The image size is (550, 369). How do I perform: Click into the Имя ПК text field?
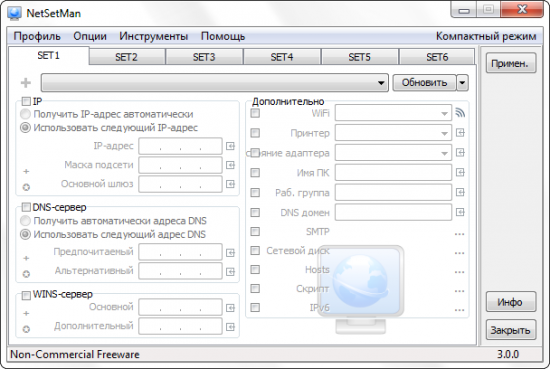point(393,173)
